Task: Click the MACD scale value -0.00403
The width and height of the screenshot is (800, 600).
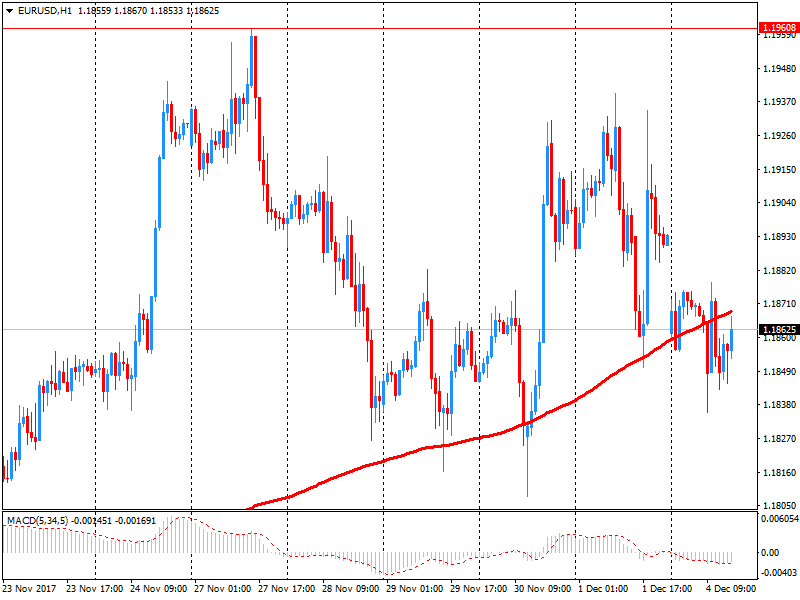Action: tap(779, 572)
